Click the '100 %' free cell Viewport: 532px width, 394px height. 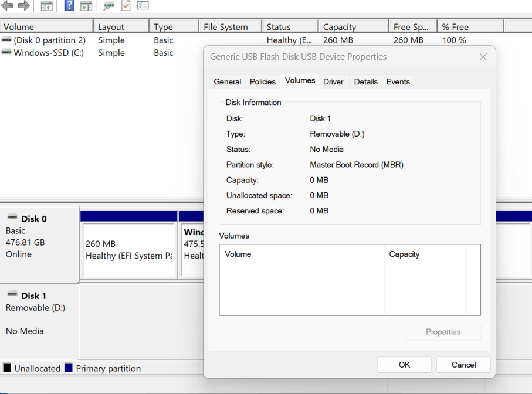(454, 40)
